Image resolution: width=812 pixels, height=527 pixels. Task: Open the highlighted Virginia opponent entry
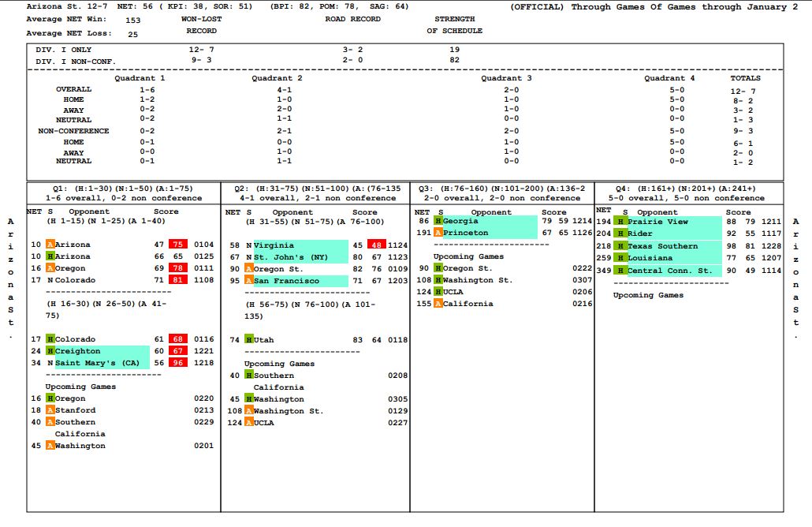(274, 246)
